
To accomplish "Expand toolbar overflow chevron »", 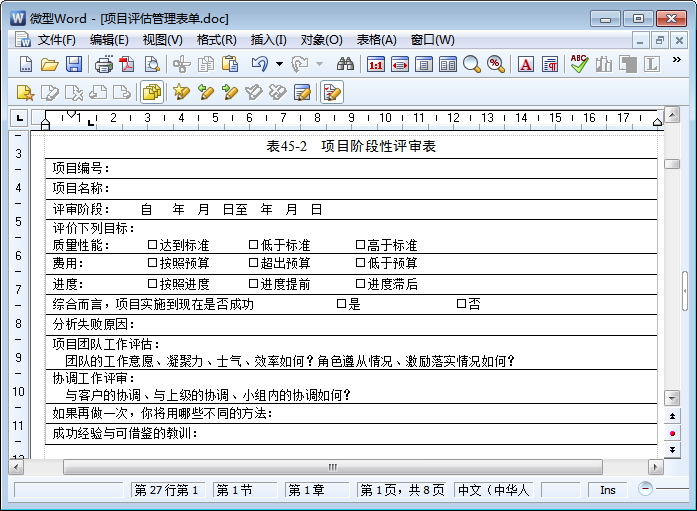I will 677,60.
